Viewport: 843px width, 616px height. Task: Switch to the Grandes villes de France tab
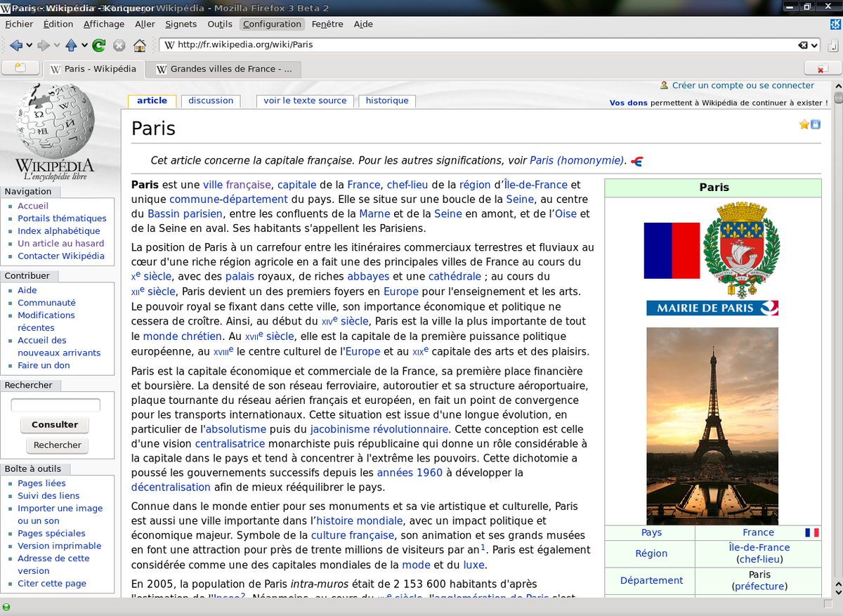(x=224, y=69)
